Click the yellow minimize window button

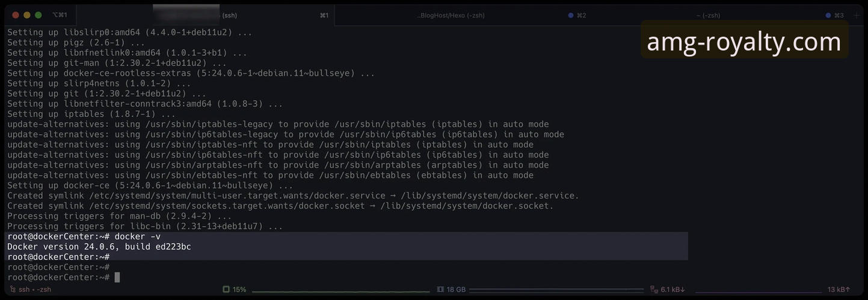(x=27, y=14)
